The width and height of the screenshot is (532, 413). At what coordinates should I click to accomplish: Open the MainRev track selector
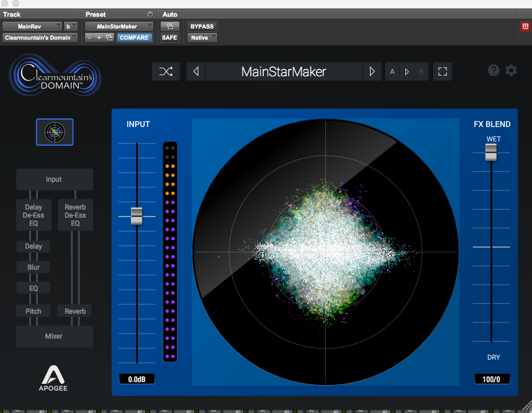32,27
